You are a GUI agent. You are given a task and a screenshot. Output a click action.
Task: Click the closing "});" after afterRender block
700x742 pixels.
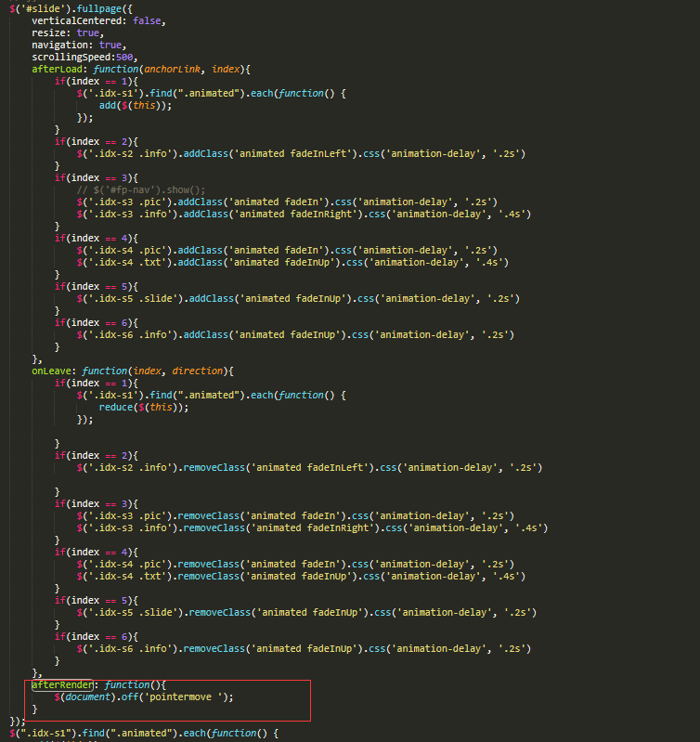tap(18, 722)
